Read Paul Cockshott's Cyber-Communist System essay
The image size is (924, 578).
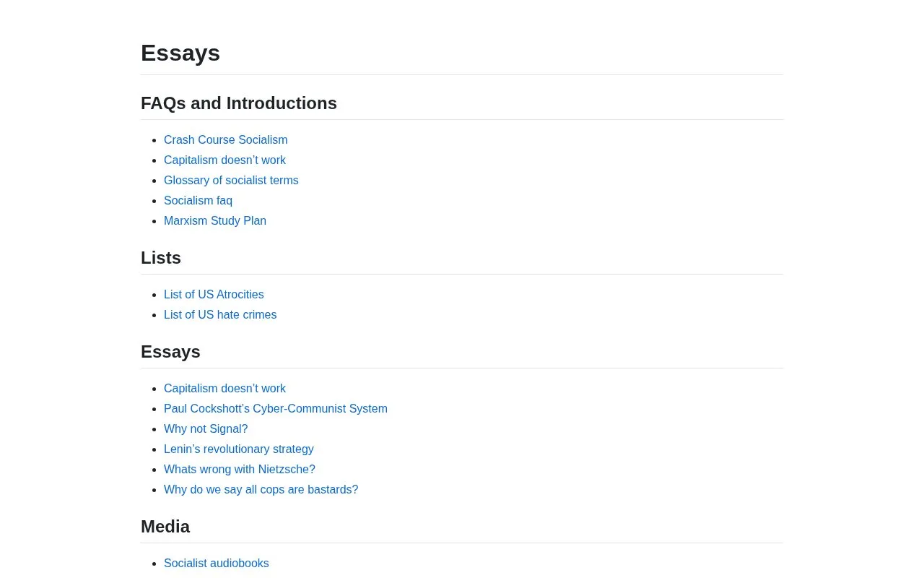point(276,409)
